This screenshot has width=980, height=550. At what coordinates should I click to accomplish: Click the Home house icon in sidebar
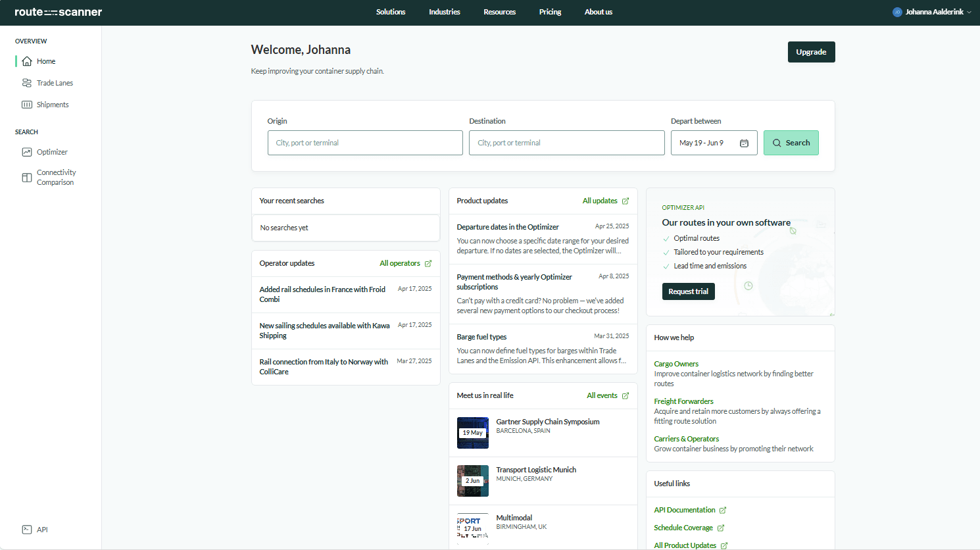coord(27,61)
